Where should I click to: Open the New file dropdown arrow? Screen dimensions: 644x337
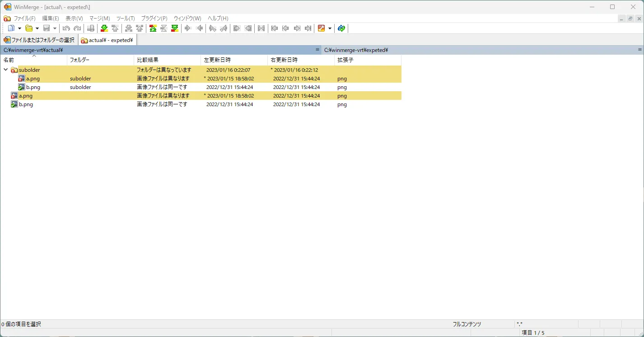click(x=19, y=28)
